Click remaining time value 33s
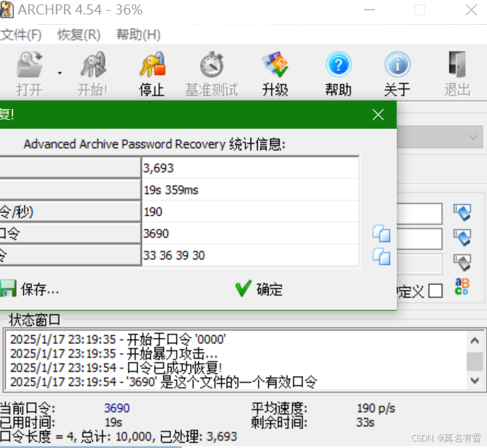 pos(365,423)
